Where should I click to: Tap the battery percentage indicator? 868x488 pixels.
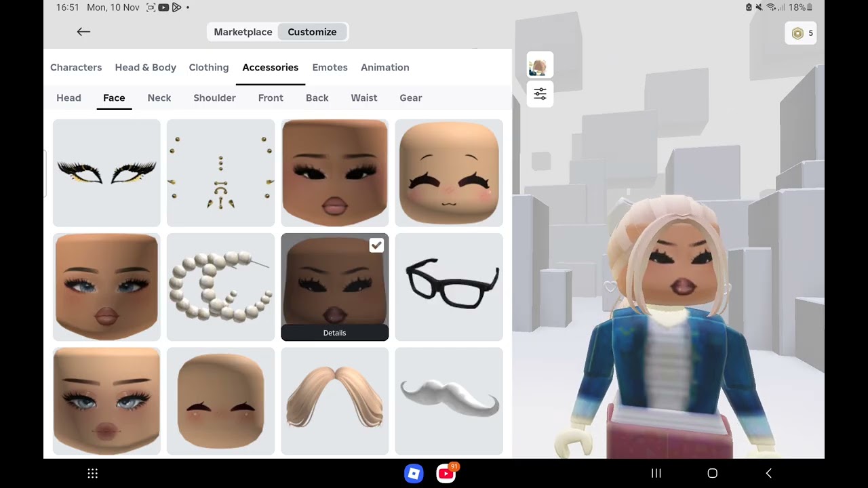[801, 7]
